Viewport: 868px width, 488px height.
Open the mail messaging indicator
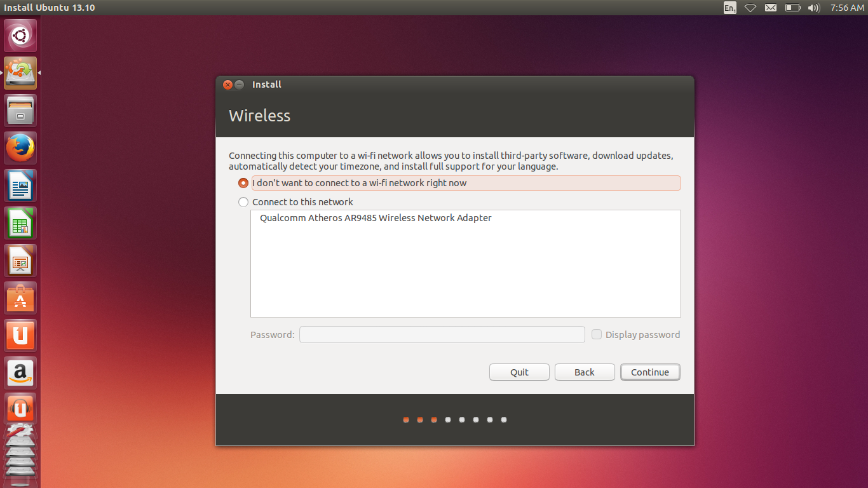click(771, 8)
